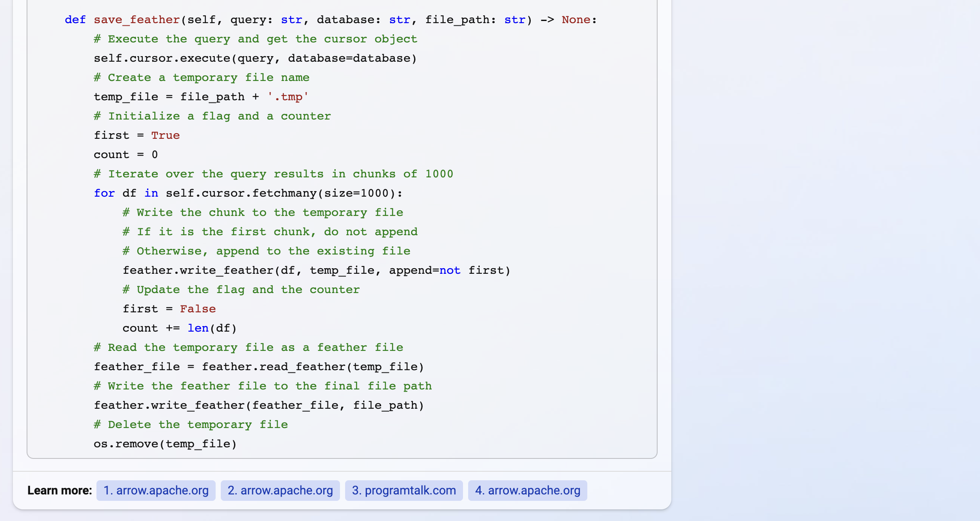Viewport: 980px width, 521px height.
Task: Click the count = 0 line
Action: (x=126, y=154)
